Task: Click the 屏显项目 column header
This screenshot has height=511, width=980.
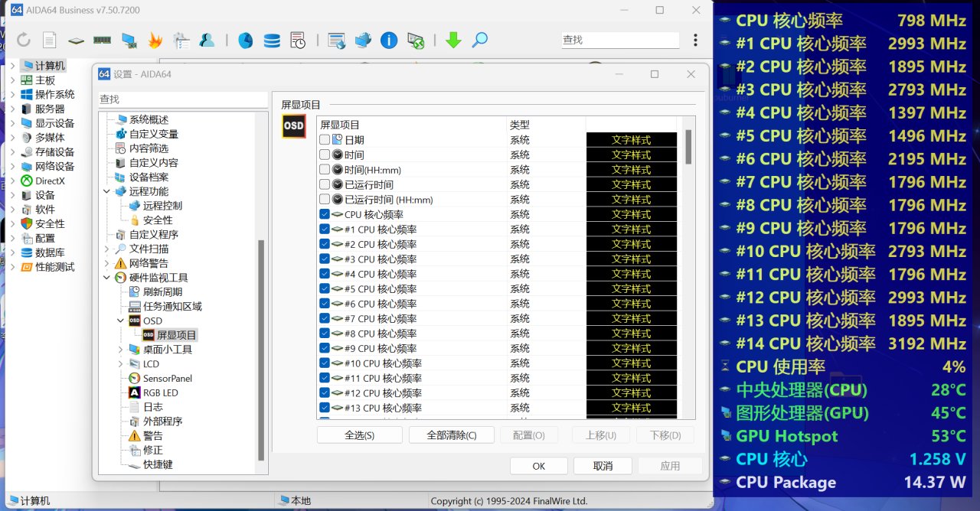Action: click(411, 125)
